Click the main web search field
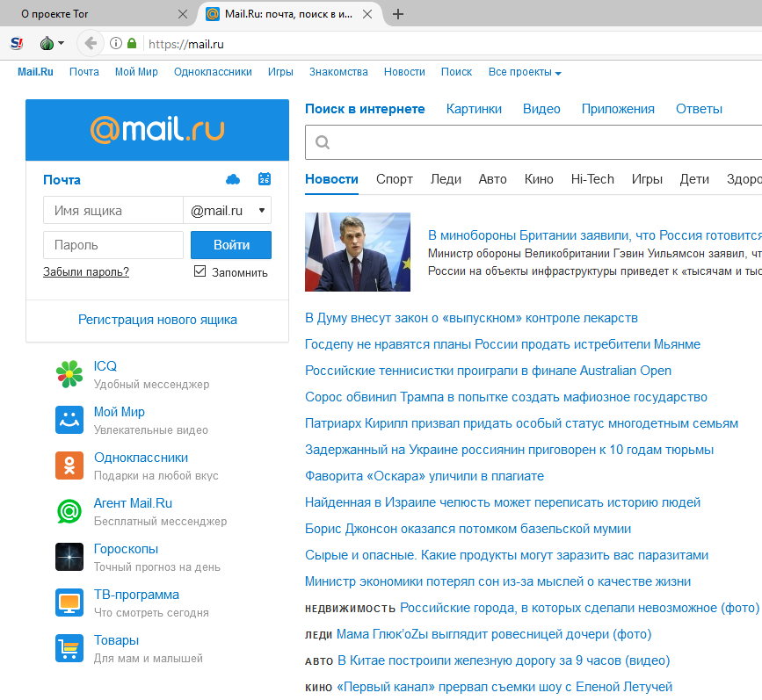Screen dimensions: 762x700 click(x=533, y=142)
